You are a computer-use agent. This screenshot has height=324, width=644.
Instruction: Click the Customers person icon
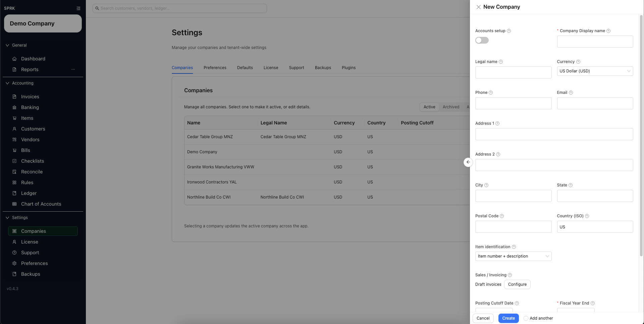click(14, 129)
